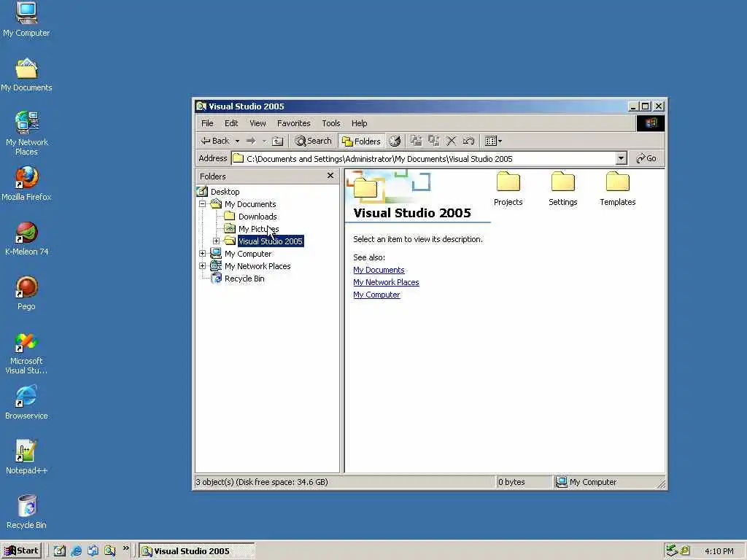
Task: Click Show Desktop in Quick Launch
Action: click(59, 551)
